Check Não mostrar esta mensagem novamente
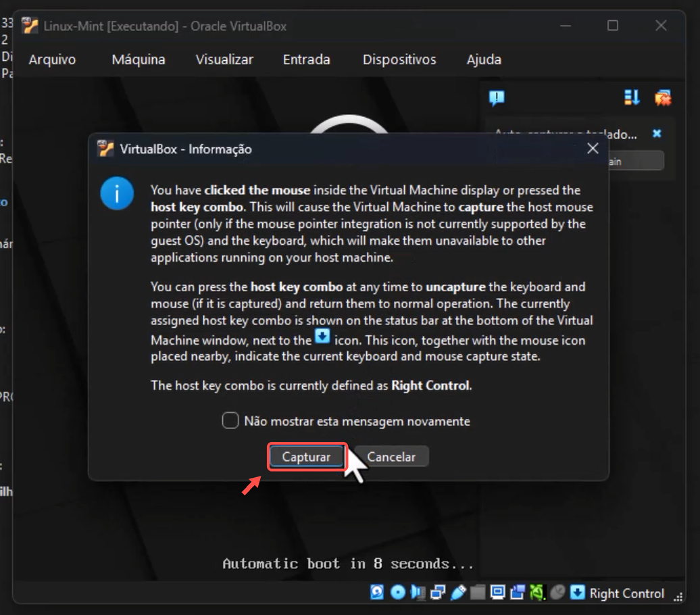 (230, 421)
